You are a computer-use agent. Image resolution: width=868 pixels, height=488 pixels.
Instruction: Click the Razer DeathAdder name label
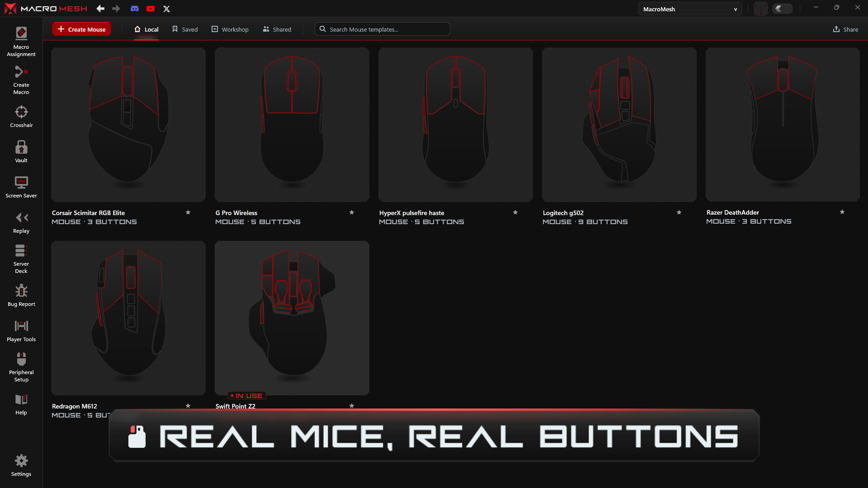[x=733, y=212]
